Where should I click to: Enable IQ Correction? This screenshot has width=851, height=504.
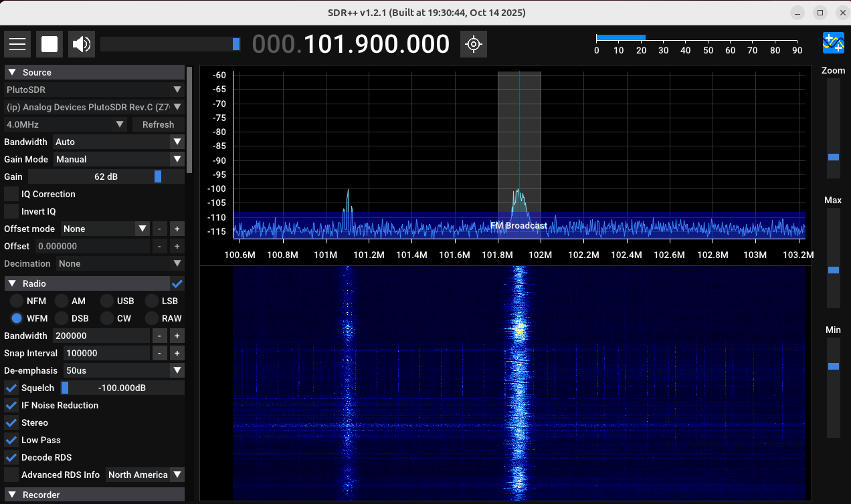click(11, 194)
